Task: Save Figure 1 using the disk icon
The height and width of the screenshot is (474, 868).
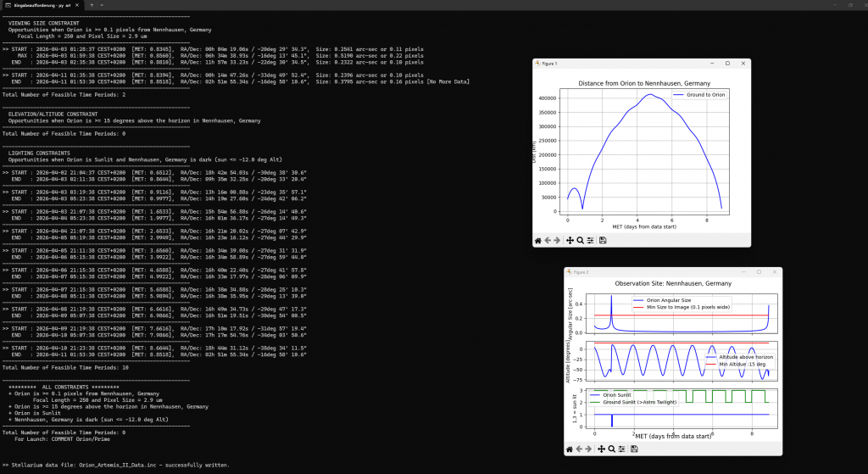Action: pyautogui.click(x=603, y=241)
